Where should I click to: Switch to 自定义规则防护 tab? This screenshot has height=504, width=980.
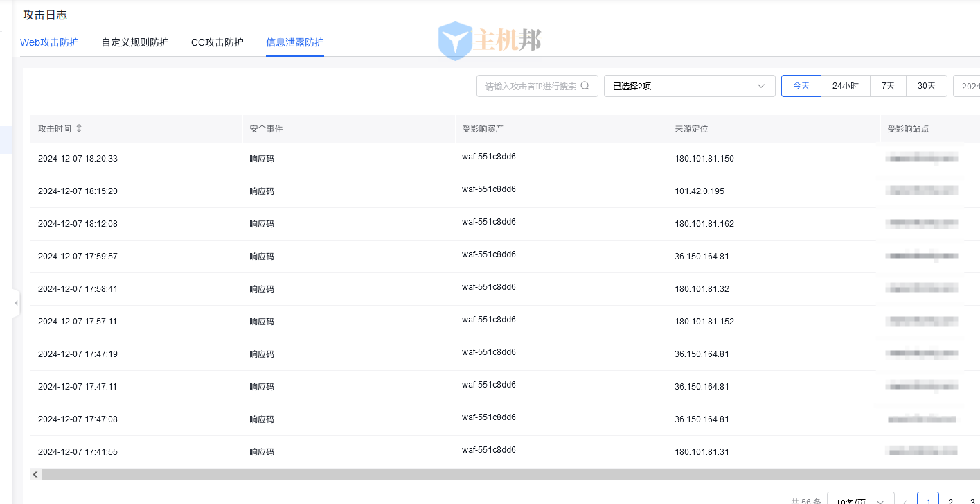135,42
